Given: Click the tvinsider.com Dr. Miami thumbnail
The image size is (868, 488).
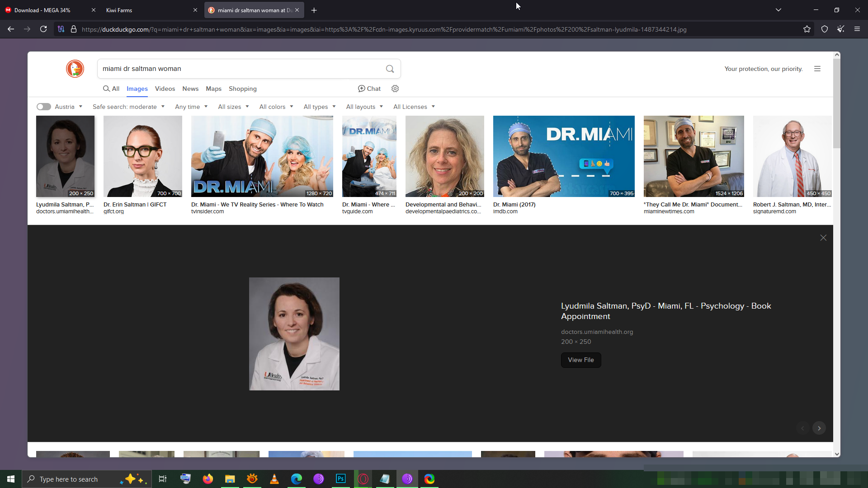Looking at the screenshot, I should point(262,156).
